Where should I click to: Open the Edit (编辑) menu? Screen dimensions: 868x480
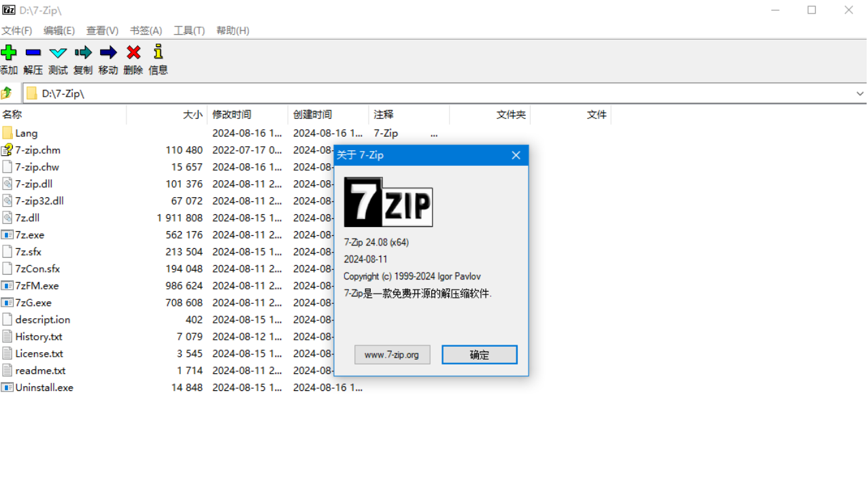click(x=59, y=31)
